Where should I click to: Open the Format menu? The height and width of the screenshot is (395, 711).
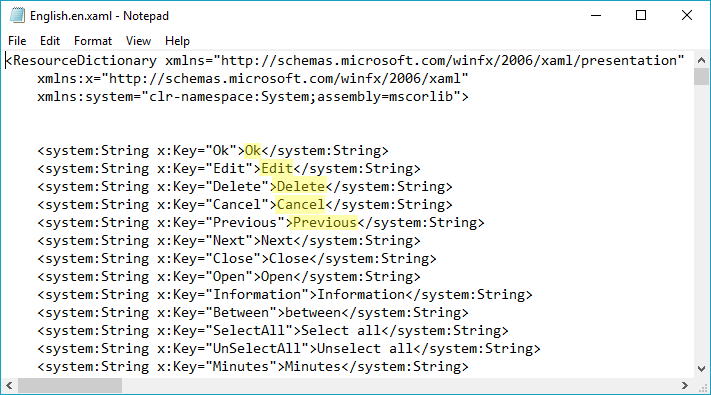point(93,41)
